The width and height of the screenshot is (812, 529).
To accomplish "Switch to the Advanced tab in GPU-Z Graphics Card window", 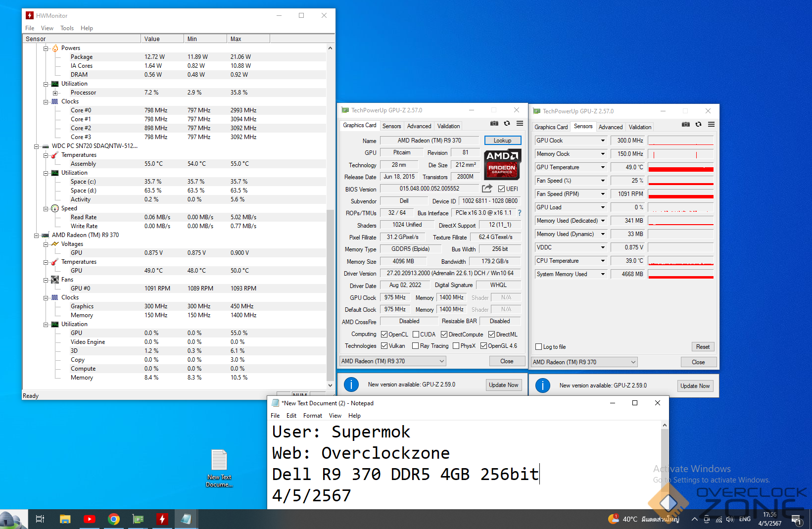I will pyautogui.click(x=419, y=126).
